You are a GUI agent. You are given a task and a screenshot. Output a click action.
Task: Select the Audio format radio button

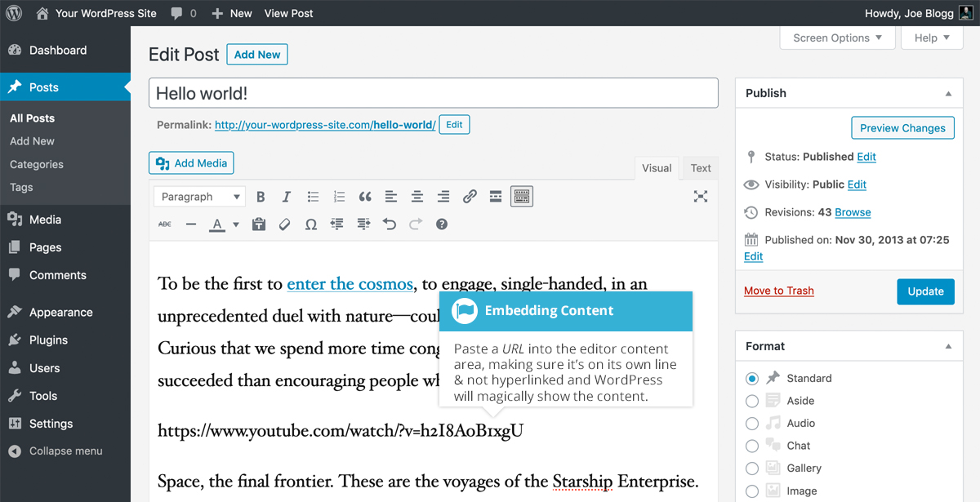click(x=752, y=424)
